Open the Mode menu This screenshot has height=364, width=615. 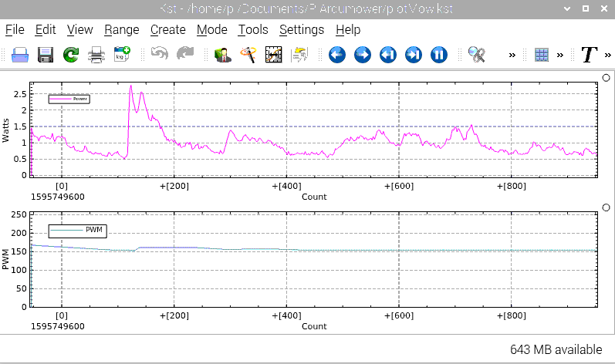(211, 30)
